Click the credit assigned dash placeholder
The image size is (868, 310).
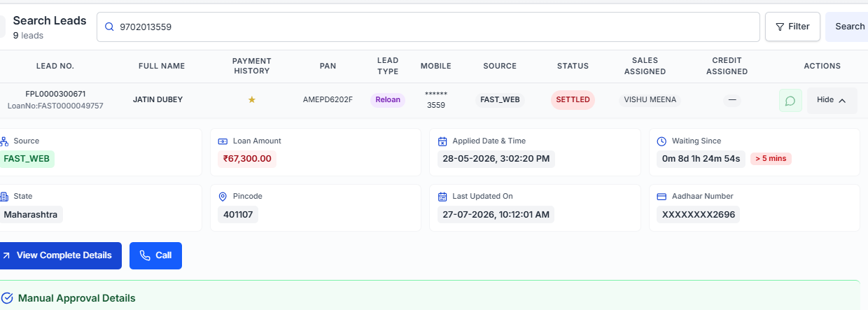732,99
